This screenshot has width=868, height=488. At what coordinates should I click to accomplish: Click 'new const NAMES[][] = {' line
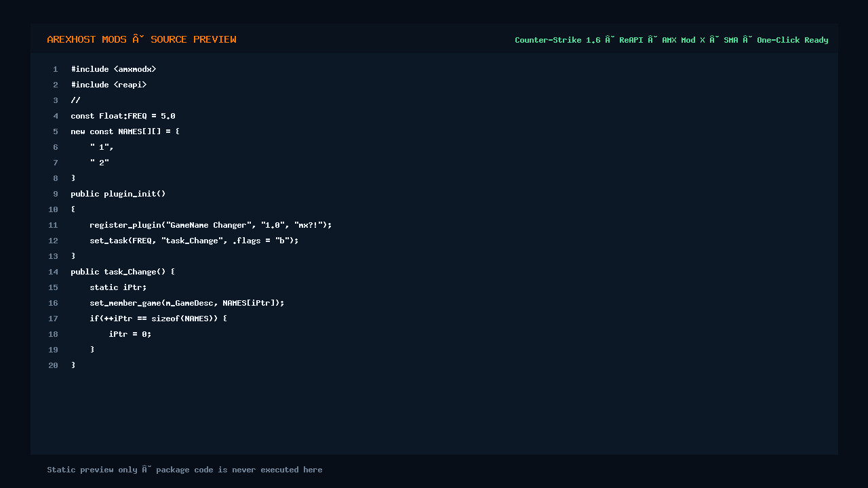click(125, 131)
